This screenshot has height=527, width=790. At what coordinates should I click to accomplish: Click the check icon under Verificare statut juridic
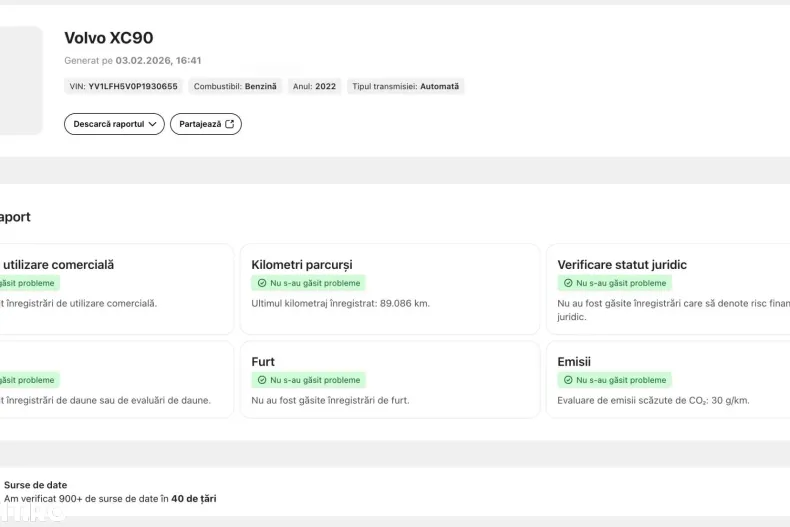(568, 283)
